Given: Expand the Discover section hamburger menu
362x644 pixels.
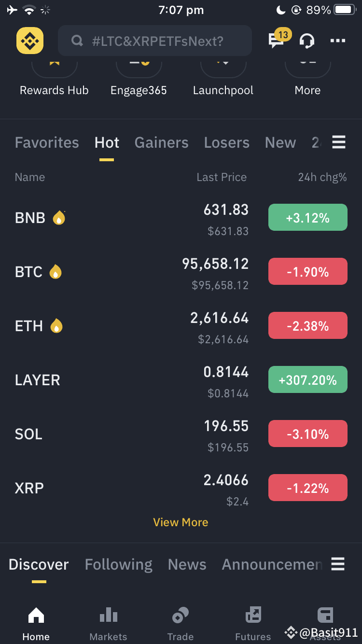Looking at the screenshot, I should coord(338,564).
